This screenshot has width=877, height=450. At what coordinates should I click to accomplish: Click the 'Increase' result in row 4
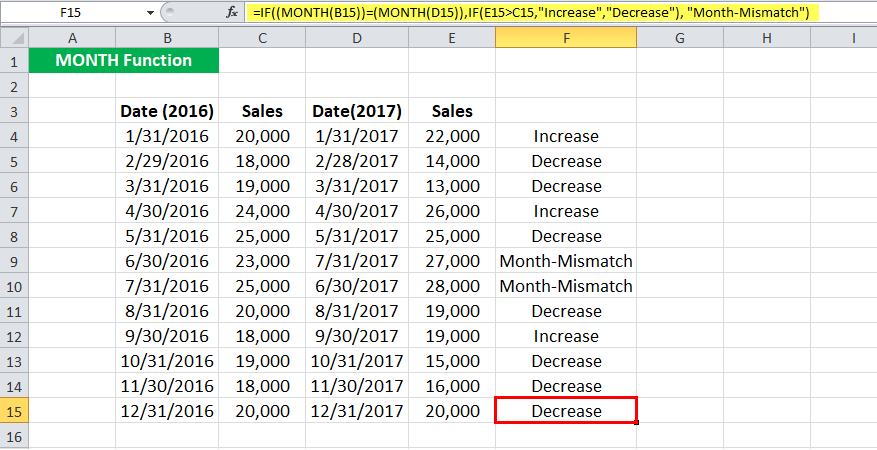pyautogui.click(x=566, y=136)
